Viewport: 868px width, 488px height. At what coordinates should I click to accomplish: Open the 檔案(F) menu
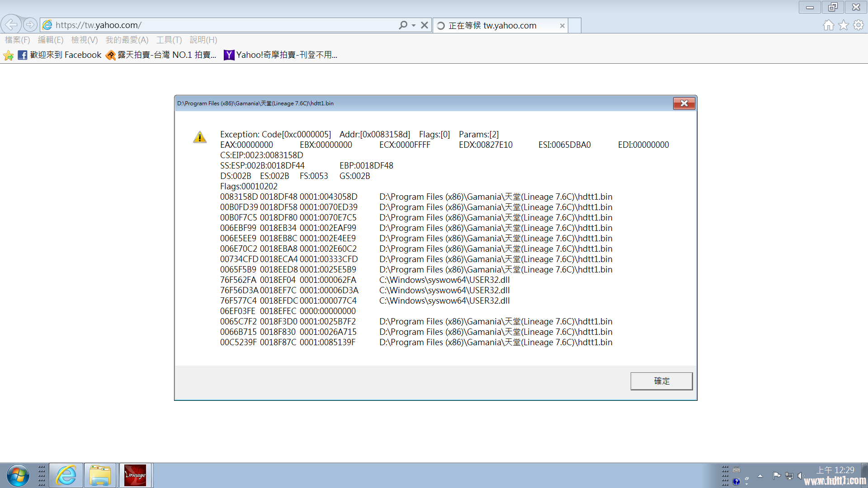click(18, 40)
